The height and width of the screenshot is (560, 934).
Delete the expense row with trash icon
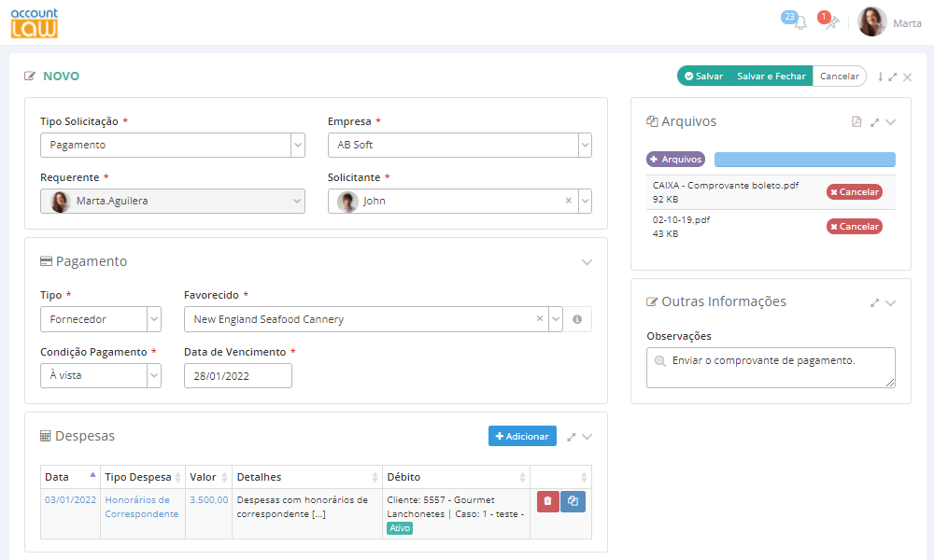pos(547,501)
